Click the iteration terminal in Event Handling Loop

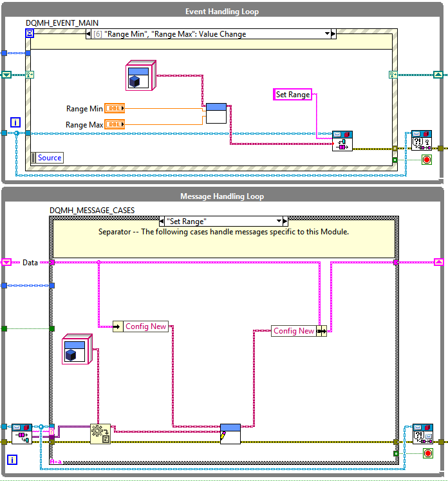[15, 122]
